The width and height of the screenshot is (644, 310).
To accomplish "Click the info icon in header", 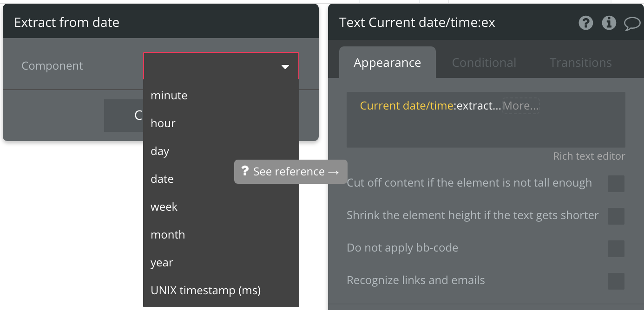I will tap(609, 23).
